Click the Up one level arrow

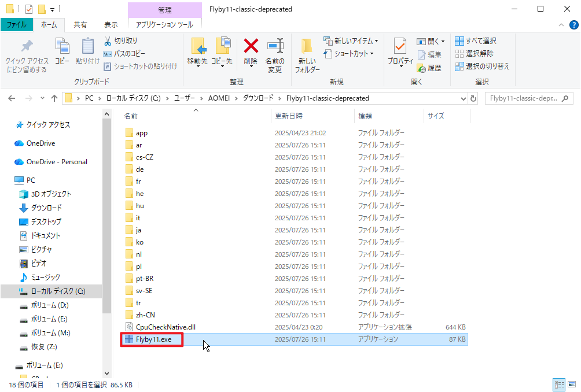[54, 98]
